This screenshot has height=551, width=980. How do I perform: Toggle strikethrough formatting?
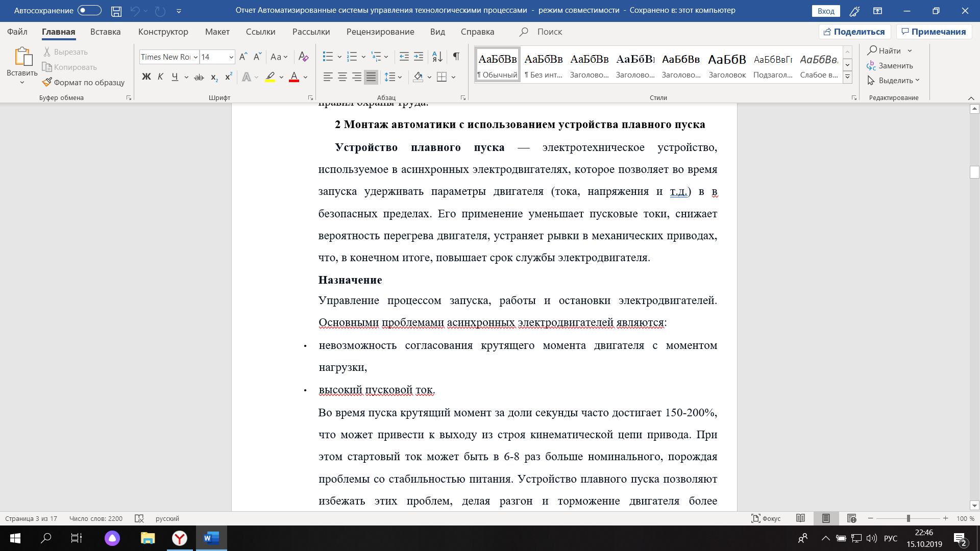click(199, 77)
